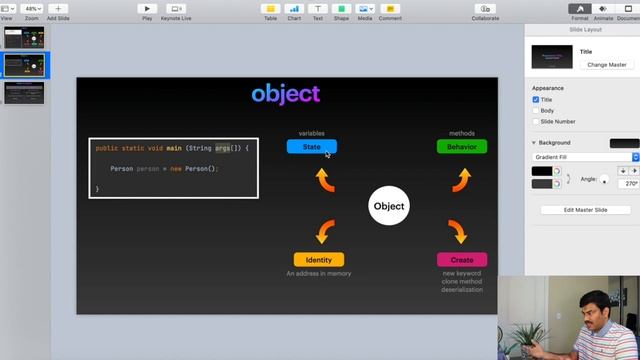Insert a Chart from toolbar

(294, 9)
